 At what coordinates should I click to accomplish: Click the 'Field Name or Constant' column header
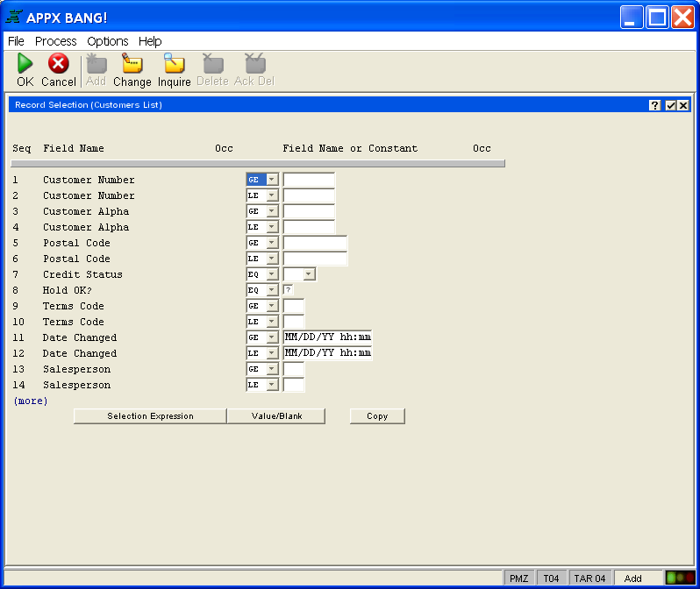(350, 148)
